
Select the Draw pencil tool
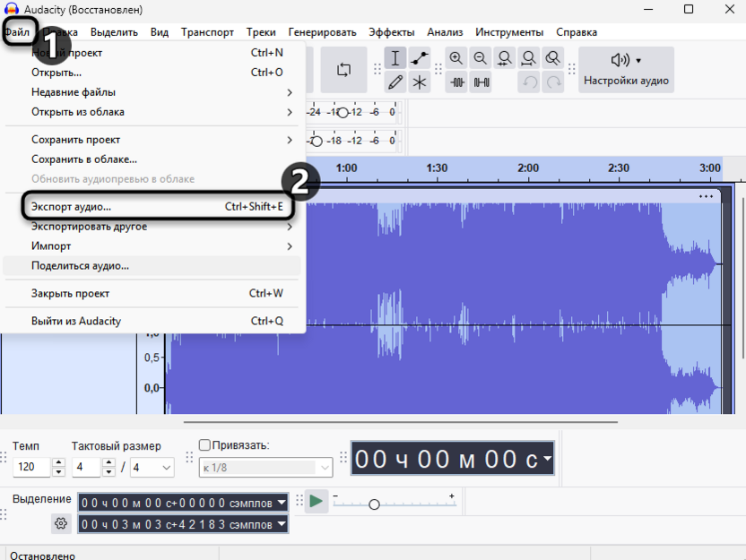[x=395, y=82]
